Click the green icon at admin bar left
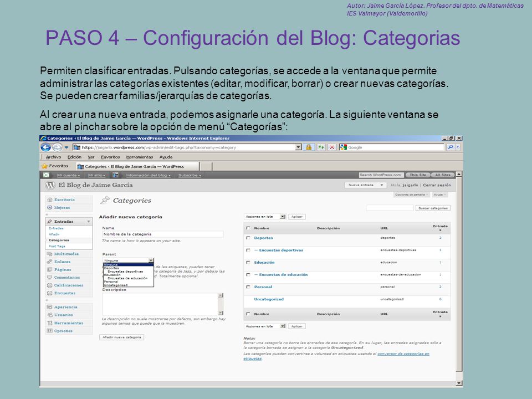 point(47,175)
